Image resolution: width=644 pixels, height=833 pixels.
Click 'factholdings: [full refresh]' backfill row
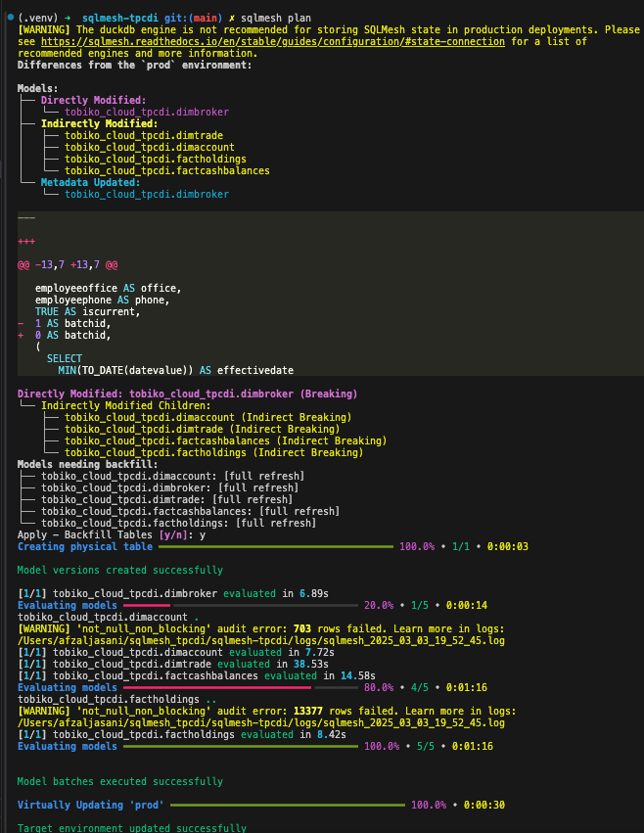pyautogui.click(x=178, y=523)
